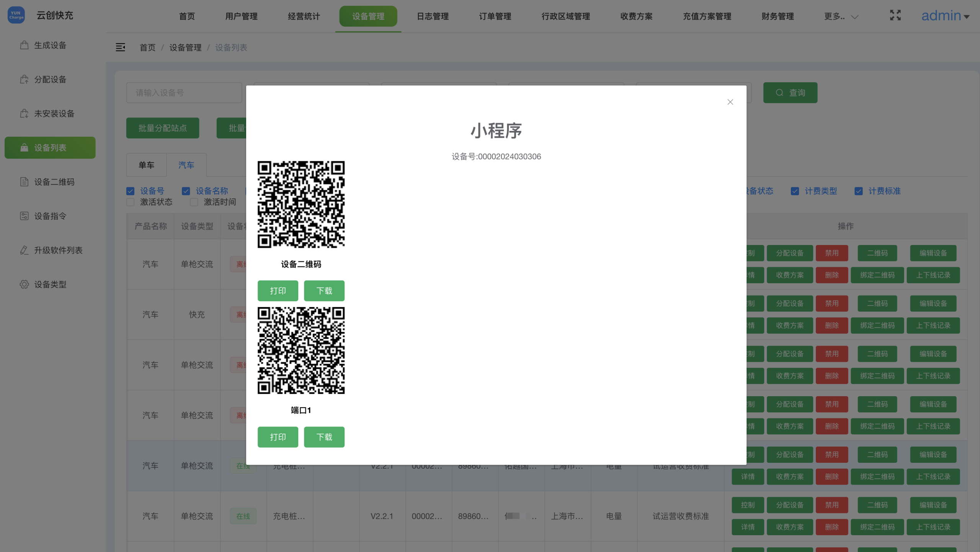Open 设备二维码 from sidebar
This screenshot has width=980, height=552.
(x=54, y=182)
